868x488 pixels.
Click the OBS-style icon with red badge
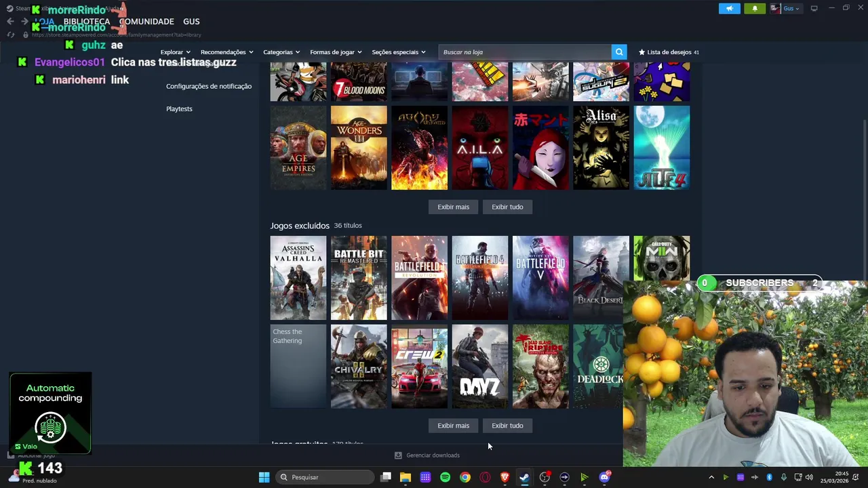[545, 477]
